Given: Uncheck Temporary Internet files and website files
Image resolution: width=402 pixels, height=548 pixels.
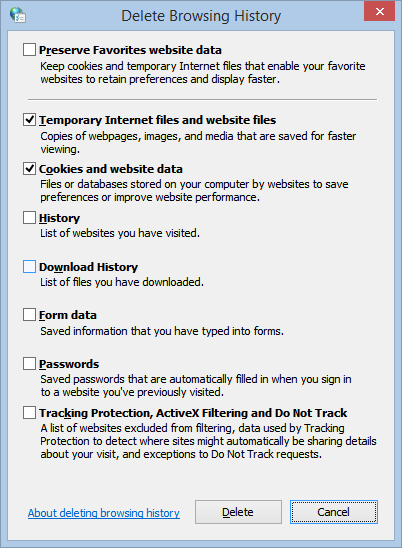Looking at the screenshot, I should (29, 120).
